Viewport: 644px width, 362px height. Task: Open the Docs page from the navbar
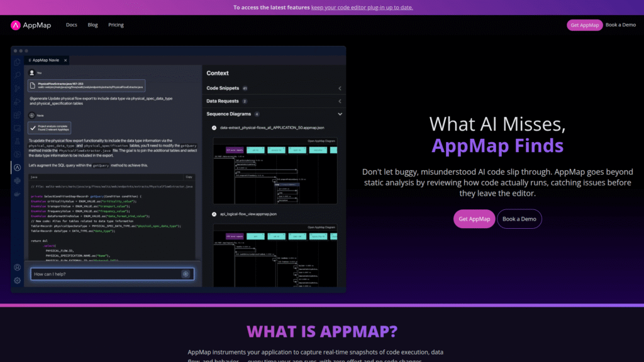(x=71, y=25)
